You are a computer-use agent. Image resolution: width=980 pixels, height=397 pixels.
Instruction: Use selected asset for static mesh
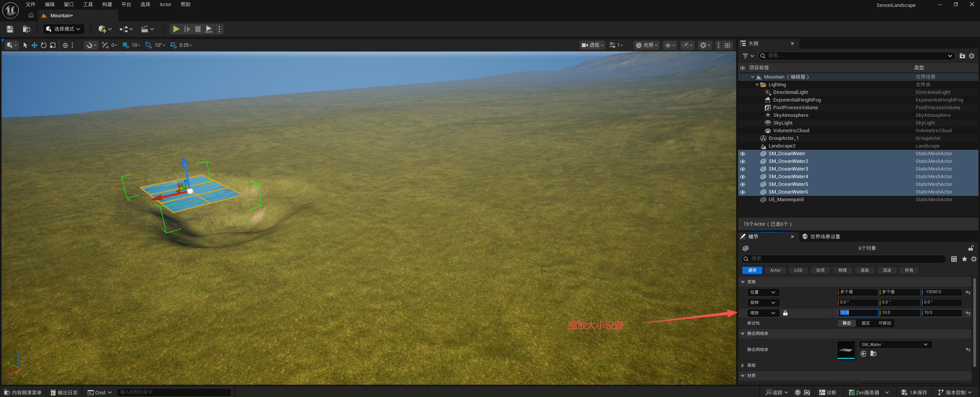pos(864,354)
